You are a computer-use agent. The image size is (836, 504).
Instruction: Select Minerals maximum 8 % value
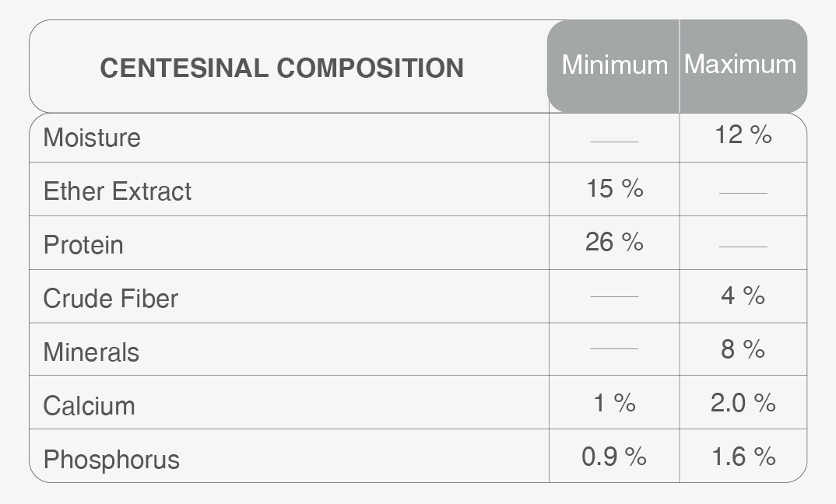click(743, 349)
